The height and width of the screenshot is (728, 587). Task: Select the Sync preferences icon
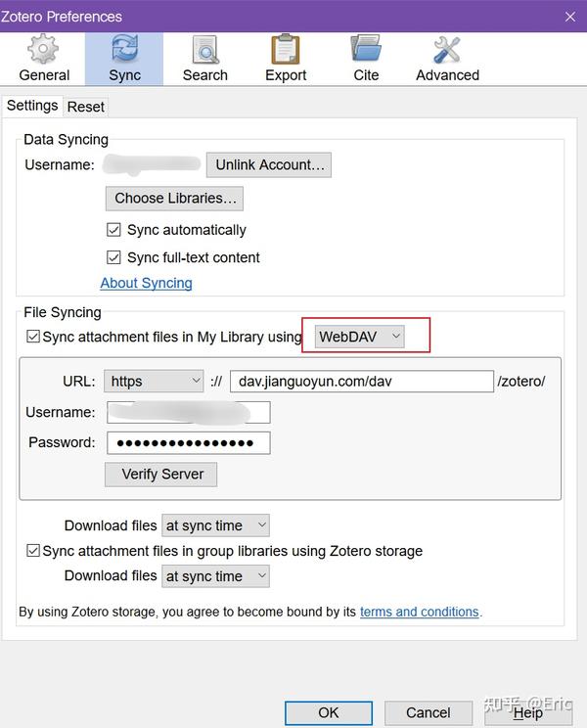(124, 59)
